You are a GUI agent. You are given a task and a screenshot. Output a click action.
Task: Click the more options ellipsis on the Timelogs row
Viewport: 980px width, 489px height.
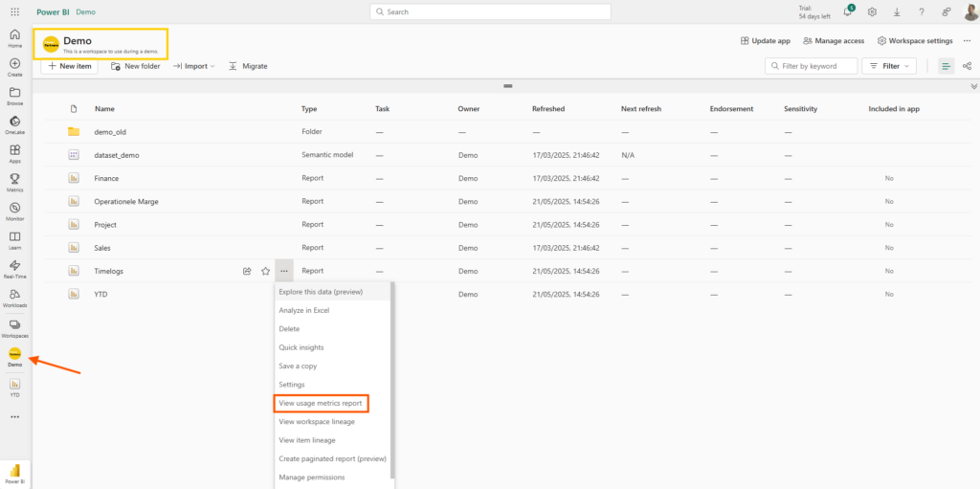coord(284,272)
